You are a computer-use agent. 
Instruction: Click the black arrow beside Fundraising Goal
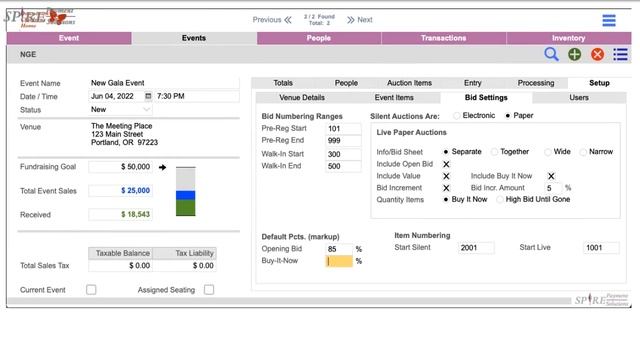coord(162,167)
